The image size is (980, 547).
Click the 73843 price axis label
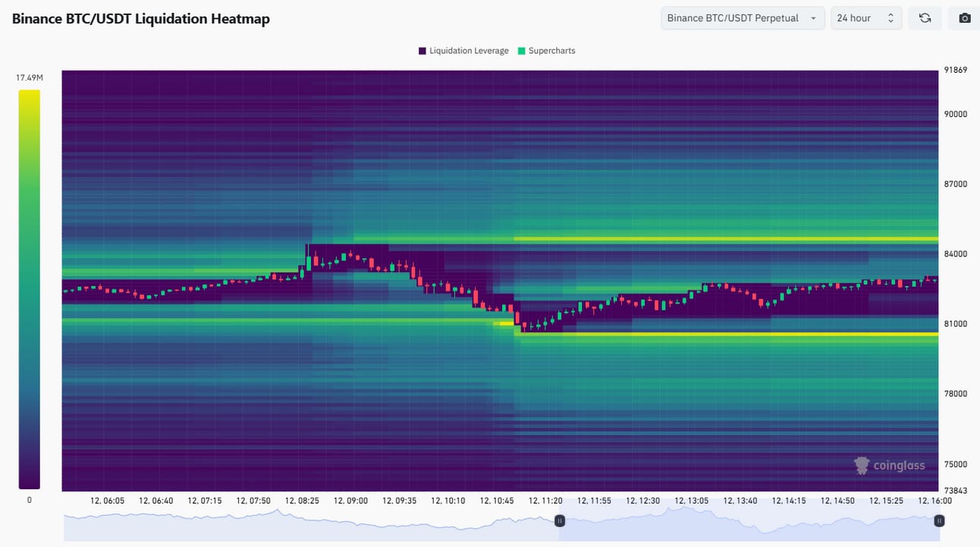pos(955,491)
